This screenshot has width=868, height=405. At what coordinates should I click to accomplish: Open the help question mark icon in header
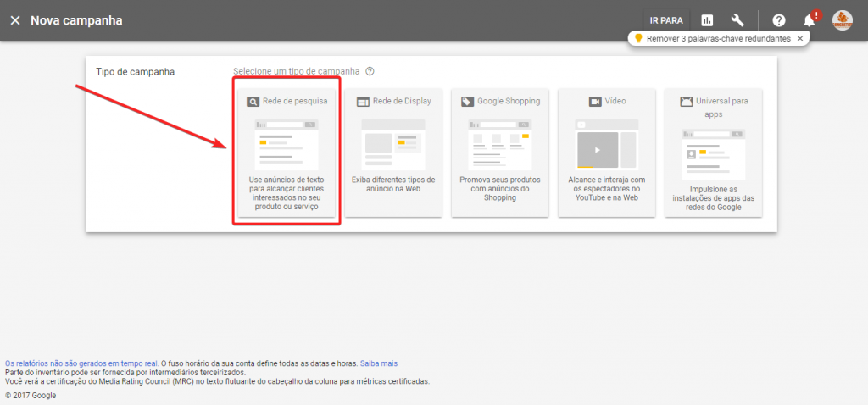(779, 20)
